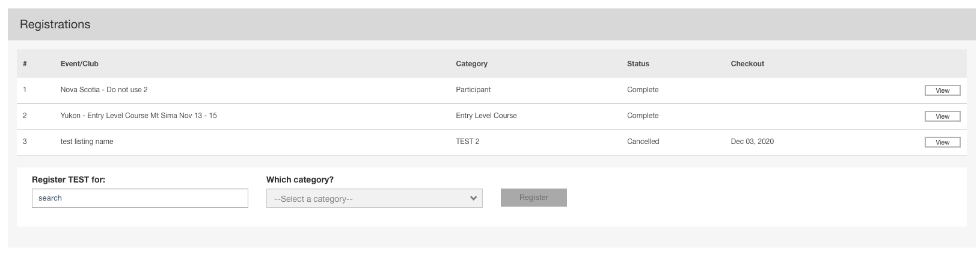The image size is (980, 253).
Task: Click the Cancelled status in row 3
Action: (x=643, y=142)
